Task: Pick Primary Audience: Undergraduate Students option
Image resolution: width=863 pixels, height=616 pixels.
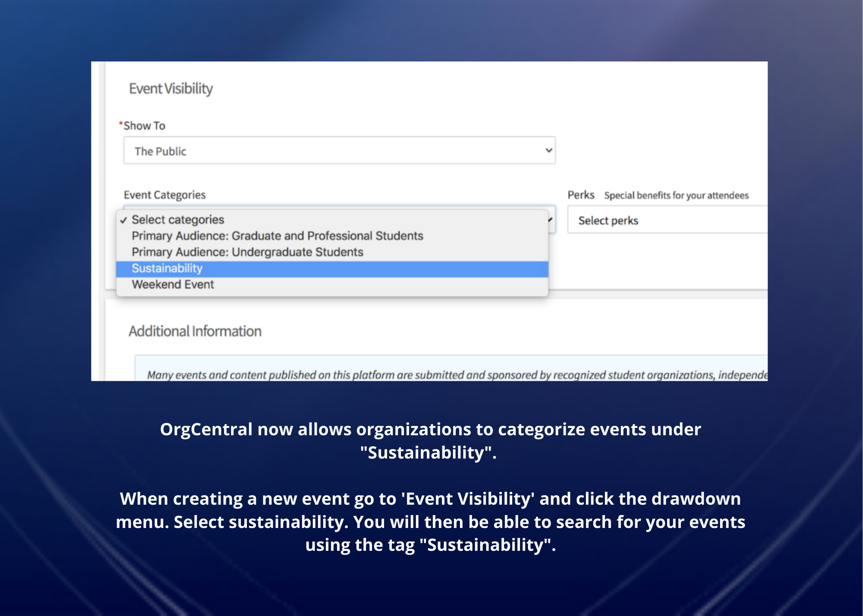Action: click(247, 252)
